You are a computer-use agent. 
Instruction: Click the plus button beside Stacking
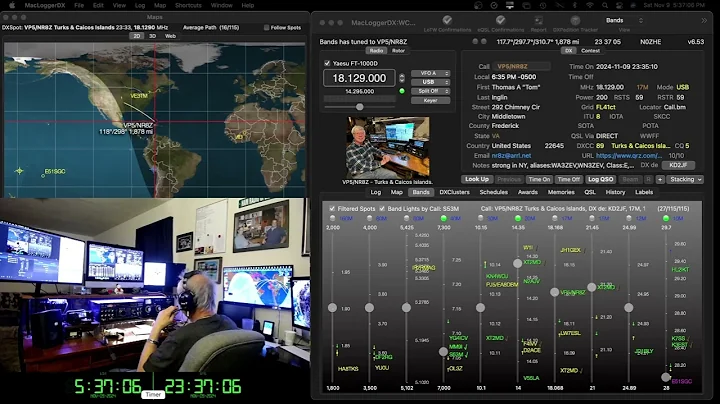pyautogui.click(x=660, y=180)
